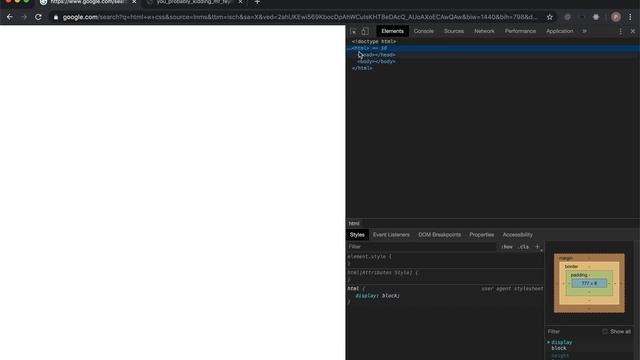Open the Network panel

(484, 31)
